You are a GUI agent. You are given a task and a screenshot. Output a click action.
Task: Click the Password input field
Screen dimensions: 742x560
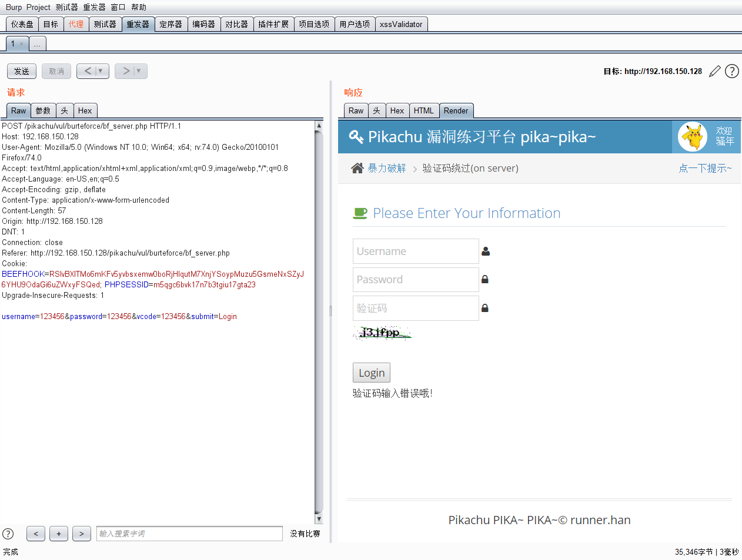click(x=416, y=279)
